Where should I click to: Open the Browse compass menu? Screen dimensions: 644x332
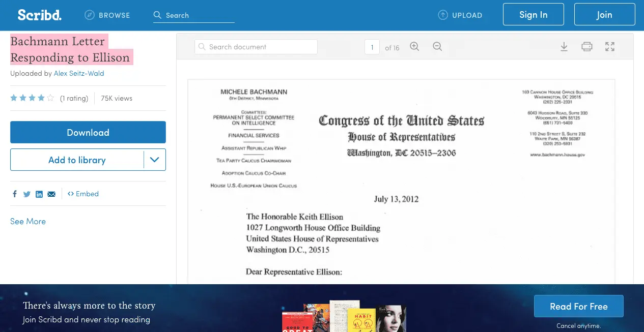[x=107, y=15]
